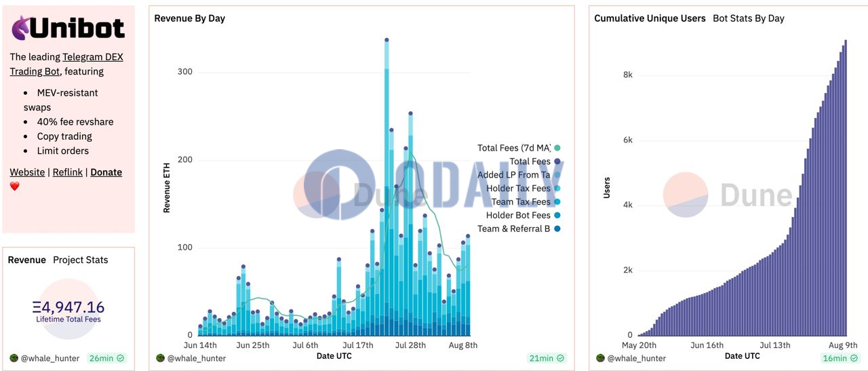Open the Bot Stats By Day query link

(749, 18)
